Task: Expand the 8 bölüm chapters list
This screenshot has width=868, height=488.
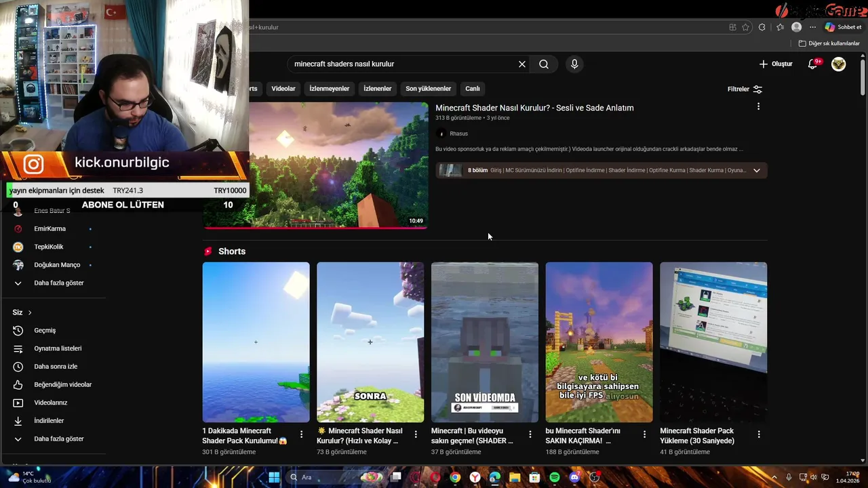Action: (757, 170)
